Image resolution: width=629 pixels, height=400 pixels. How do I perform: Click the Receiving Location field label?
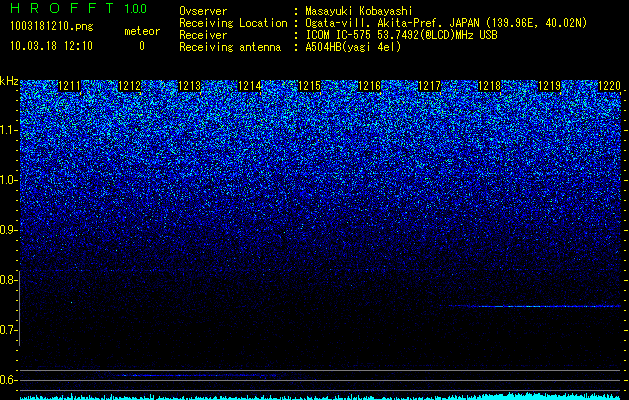click(x=233, y=23)
